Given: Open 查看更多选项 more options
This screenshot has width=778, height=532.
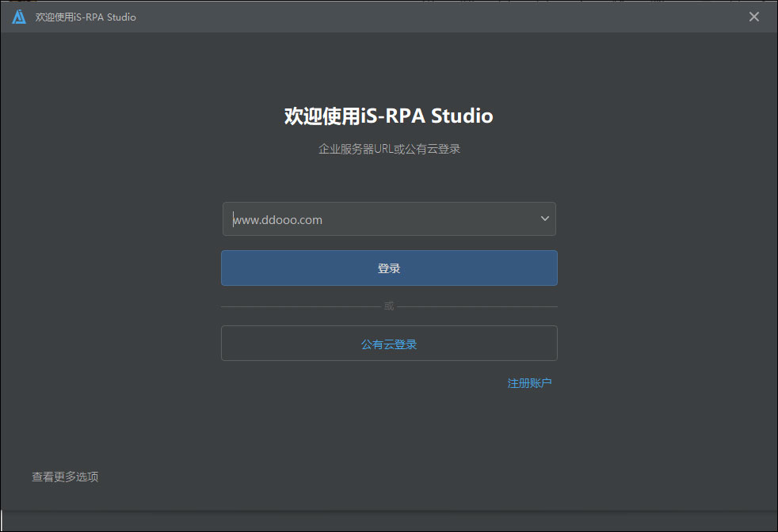Looking at the screenshot, I should pos(65,477).
